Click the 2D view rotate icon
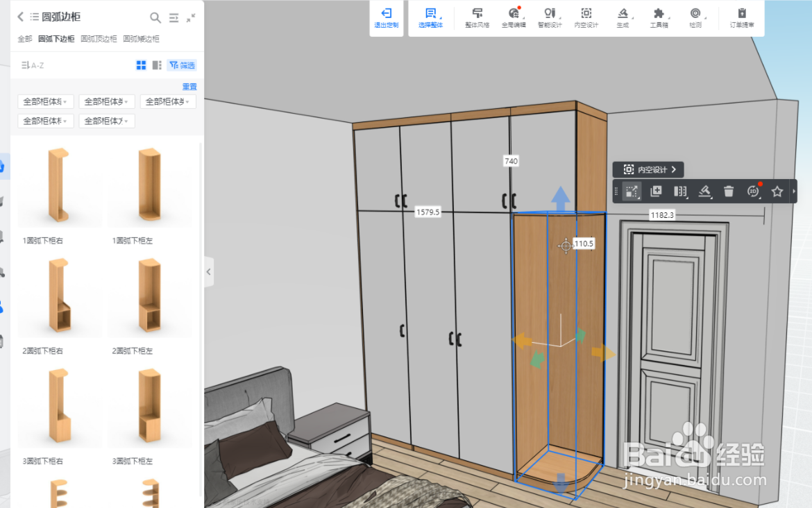The width and height of the screenshot is (812, 508). [x=754, y=191]
